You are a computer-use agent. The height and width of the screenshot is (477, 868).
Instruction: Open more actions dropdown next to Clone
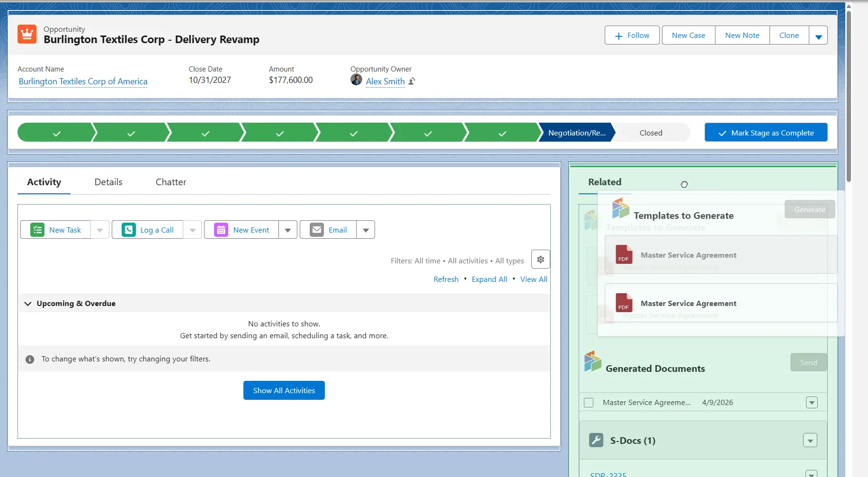tap(818, 36)
